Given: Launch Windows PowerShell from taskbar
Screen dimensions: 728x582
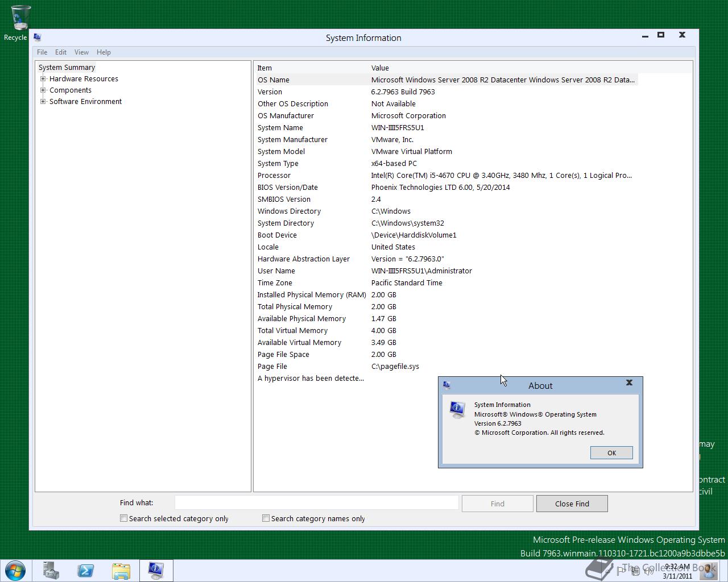Looking at the screenshot, I should 86,570.
